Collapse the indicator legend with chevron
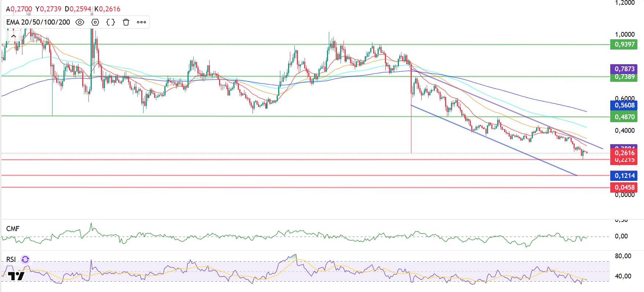 coord(14,36)
